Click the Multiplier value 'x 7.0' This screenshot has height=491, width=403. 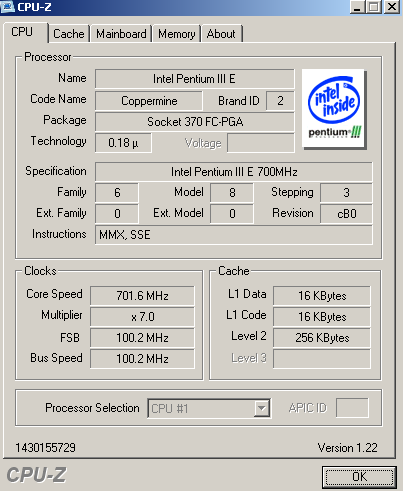pyautogui.click(x=142, y=317)
